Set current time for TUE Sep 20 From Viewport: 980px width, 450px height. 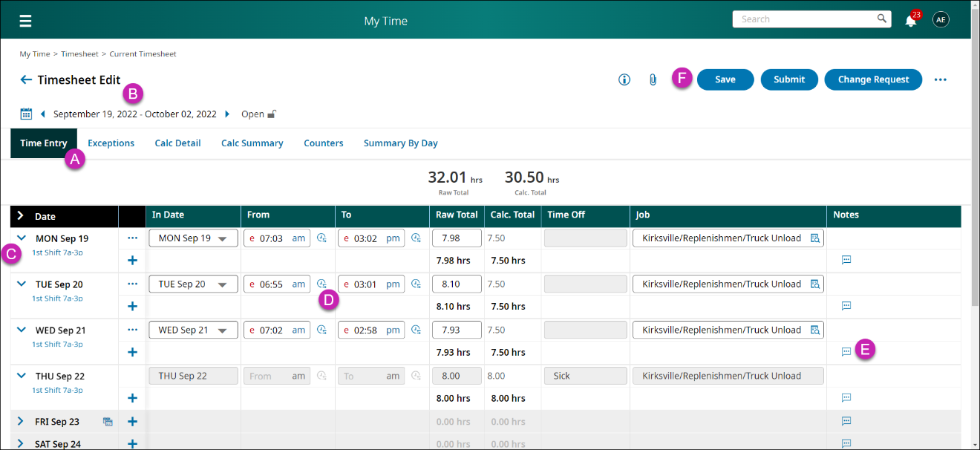click(x=322, y=284)
